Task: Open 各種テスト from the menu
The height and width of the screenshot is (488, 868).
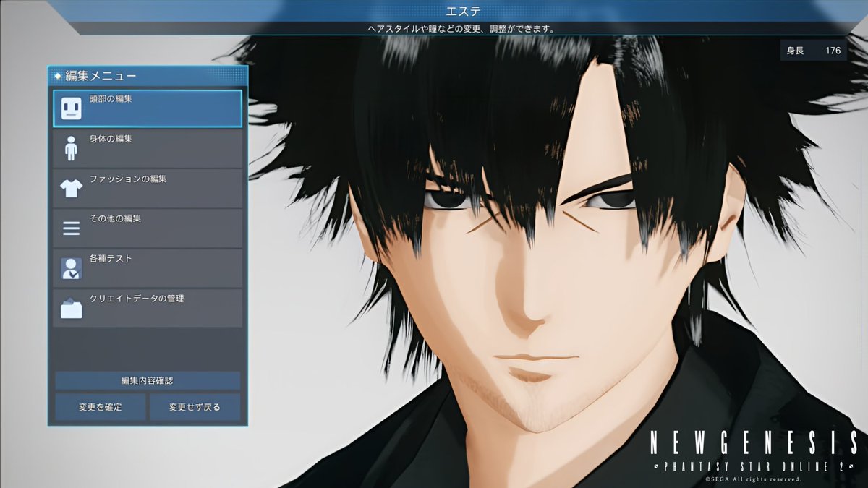Action: pyautogui.click(x=148, y=268)
